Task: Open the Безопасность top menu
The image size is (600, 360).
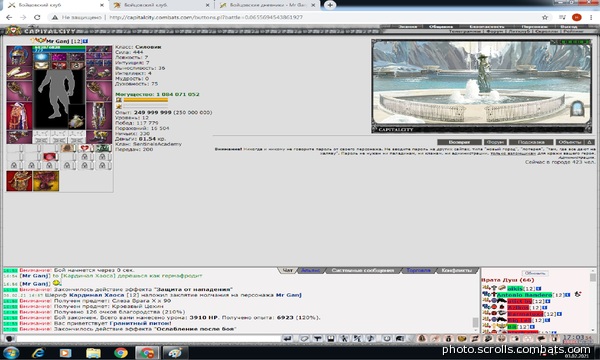Action: (x=487, y=26)
